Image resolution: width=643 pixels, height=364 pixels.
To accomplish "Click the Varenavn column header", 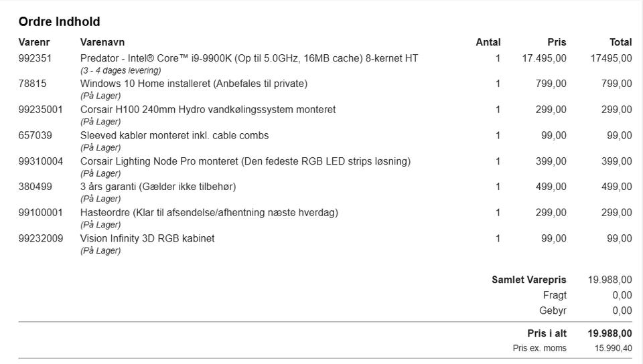I will coord(102,42).
